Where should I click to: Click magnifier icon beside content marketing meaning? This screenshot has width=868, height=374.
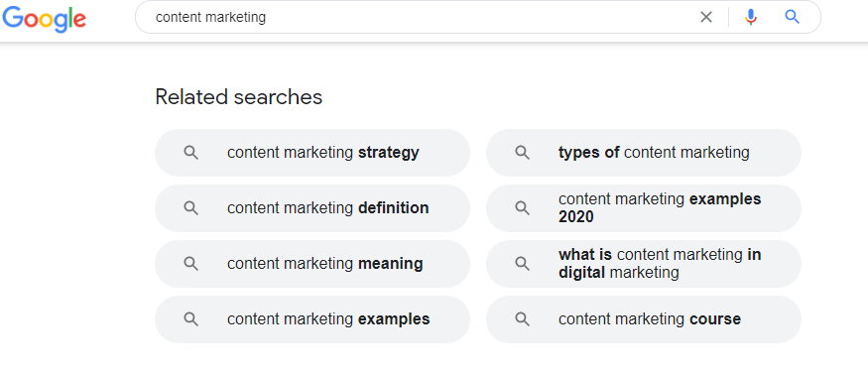(191, 264)
